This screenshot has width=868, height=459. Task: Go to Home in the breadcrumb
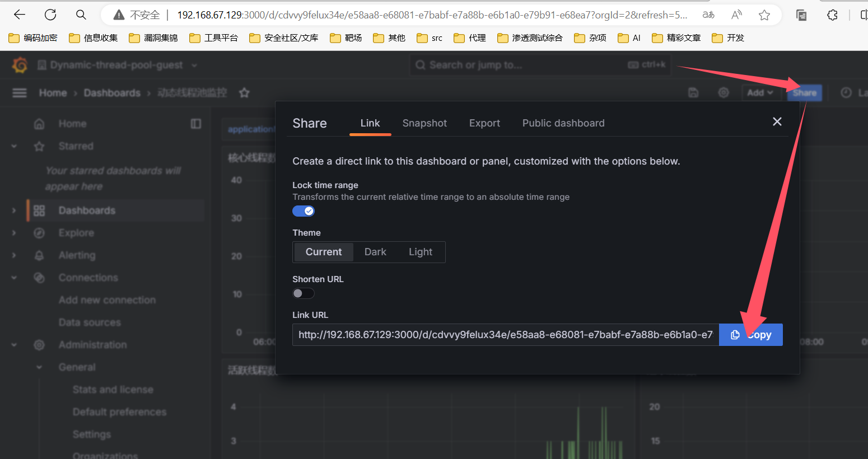[x=53, y=93]
